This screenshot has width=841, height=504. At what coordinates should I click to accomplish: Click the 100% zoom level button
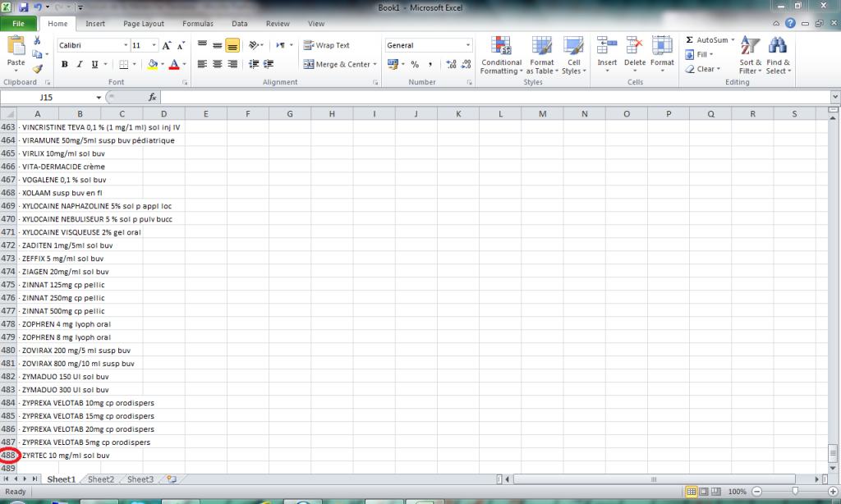tap(737, 492)
